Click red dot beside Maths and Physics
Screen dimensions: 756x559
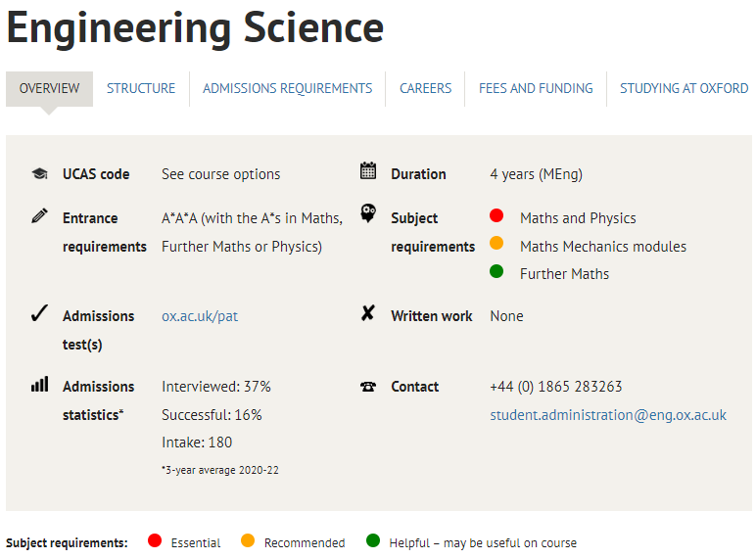coord(496,215)
